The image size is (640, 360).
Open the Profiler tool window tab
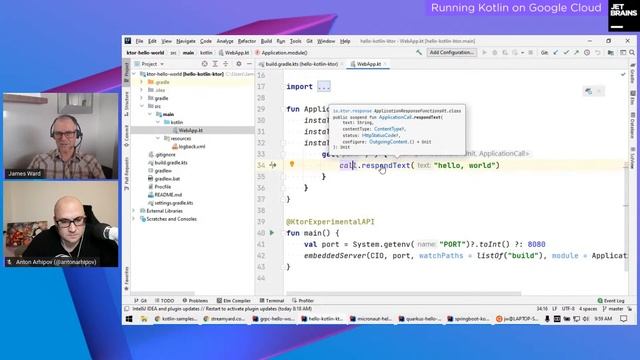point(303,300)
